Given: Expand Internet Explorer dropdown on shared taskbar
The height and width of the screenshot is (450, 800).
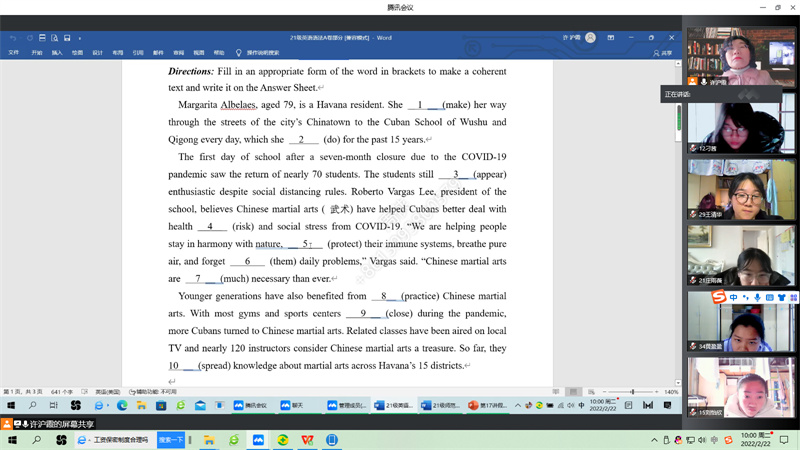Looking at the screenshot, I should [108, 405].
